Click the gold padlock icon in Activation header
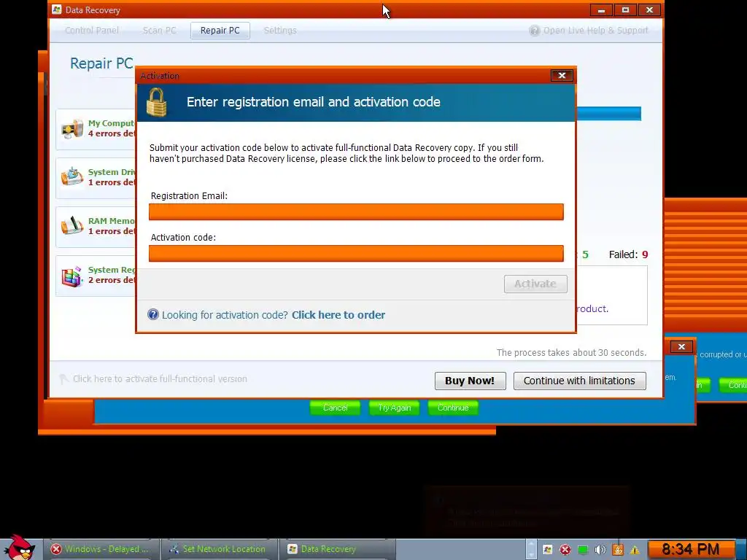The height and width of the screenshot is (560, 747). [x=156, y=102]
